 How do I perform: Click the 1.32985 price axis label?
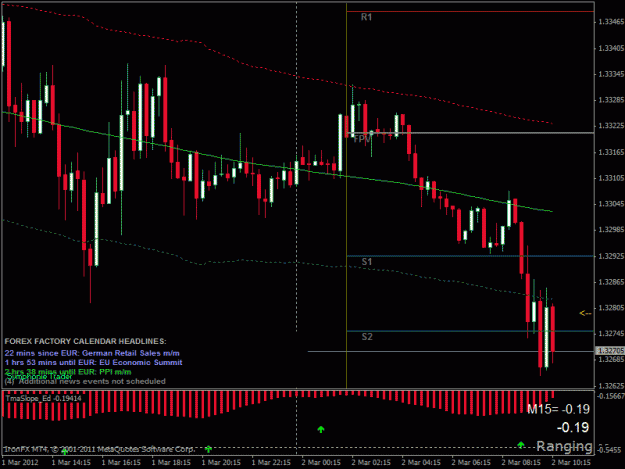[611, 230]
